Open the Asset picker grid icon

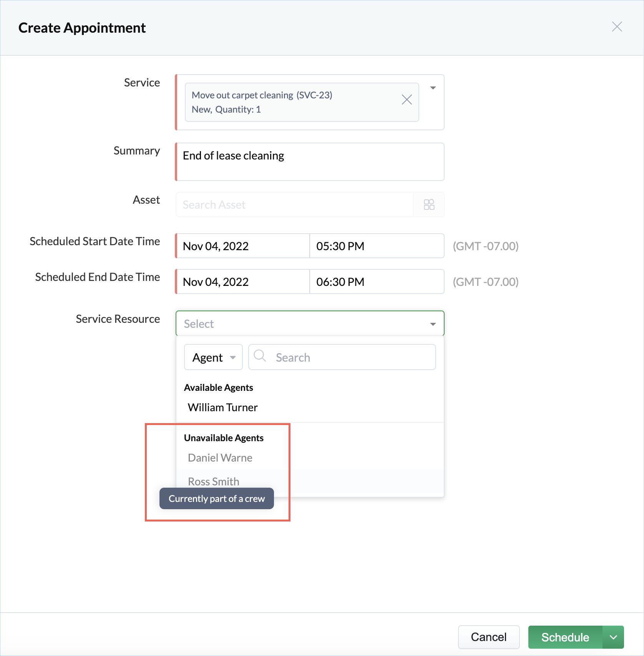point(429,204)
